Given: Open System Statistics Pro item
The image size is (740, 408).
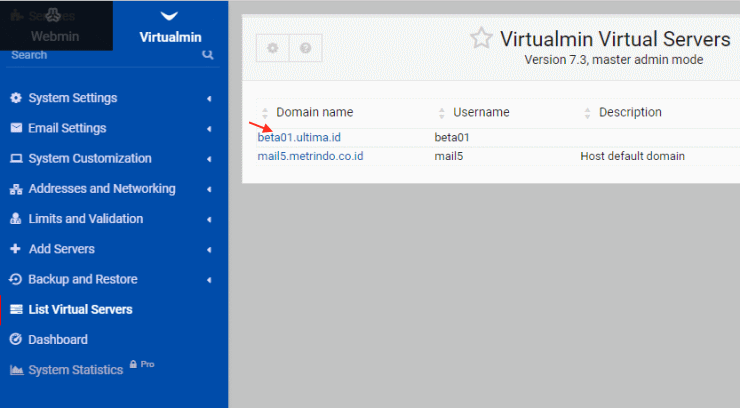Looking at the screenshot, I should coord(76,370).
